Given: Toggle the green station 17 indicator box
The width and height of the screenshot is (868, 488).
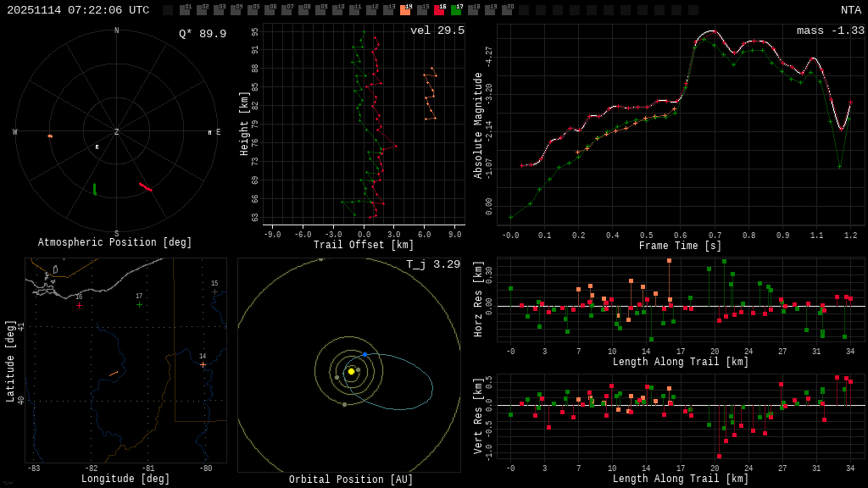Looking at the screenshot, I should [x=456, y=10].
